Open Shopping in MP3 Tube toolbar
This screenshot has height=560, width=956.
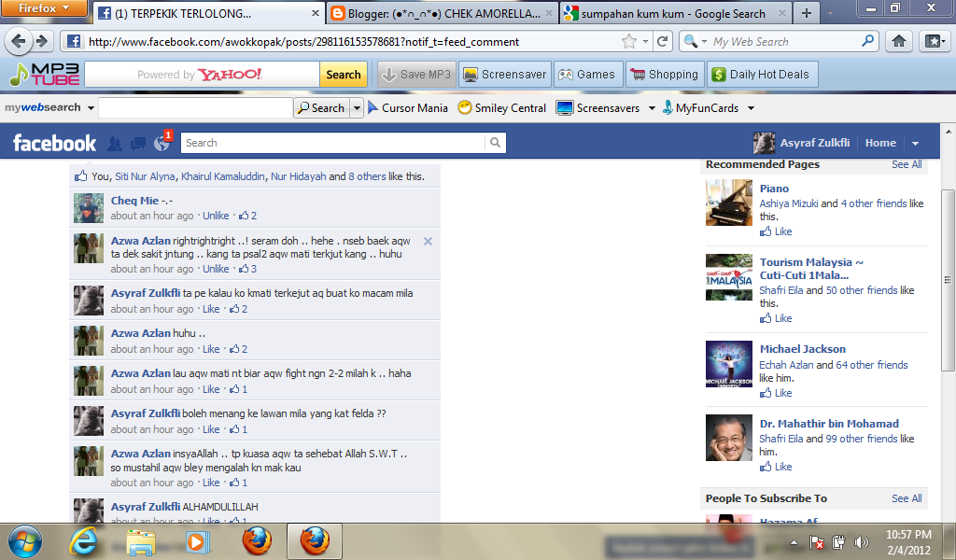(x=665, y=75)
